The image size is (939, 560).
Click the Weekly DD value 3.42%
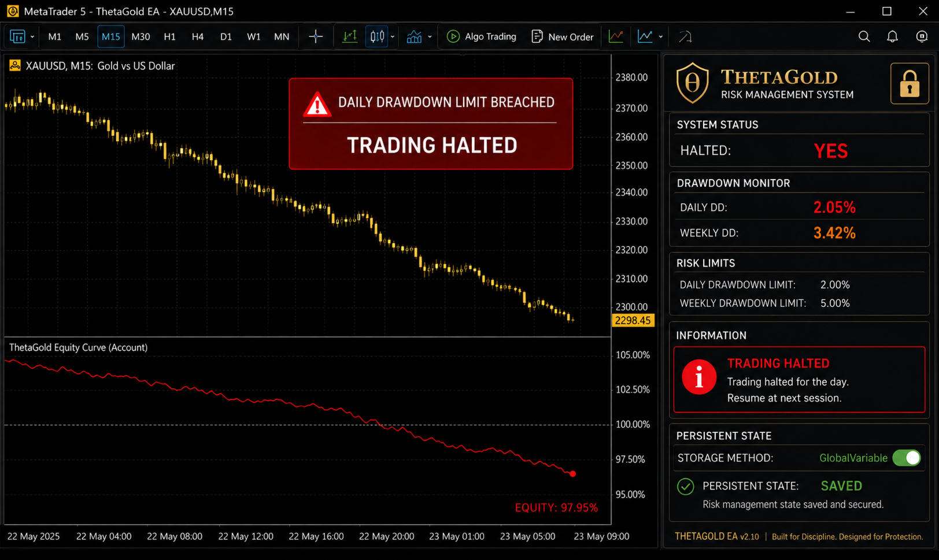point(834,233)
